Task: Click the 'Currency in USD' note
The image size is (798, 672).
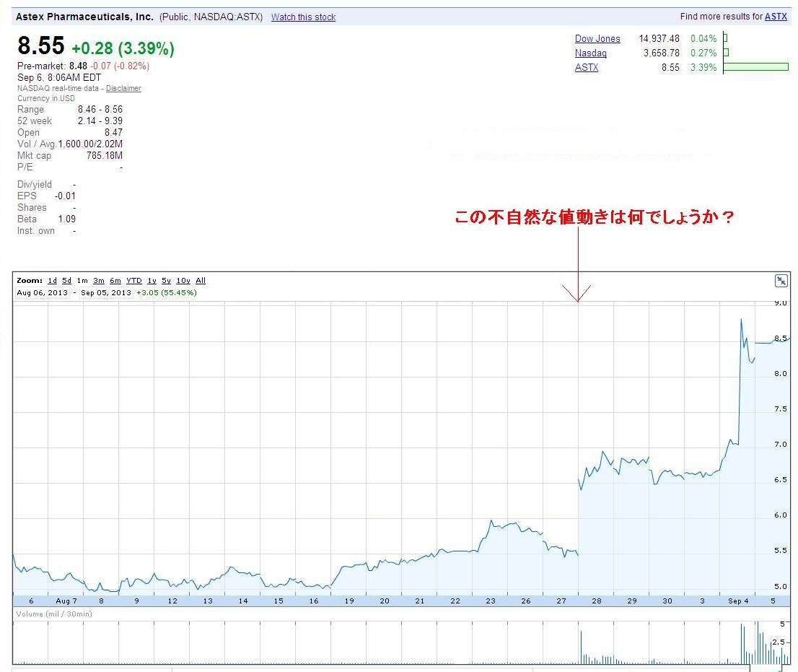Action: tap(45, 98)
